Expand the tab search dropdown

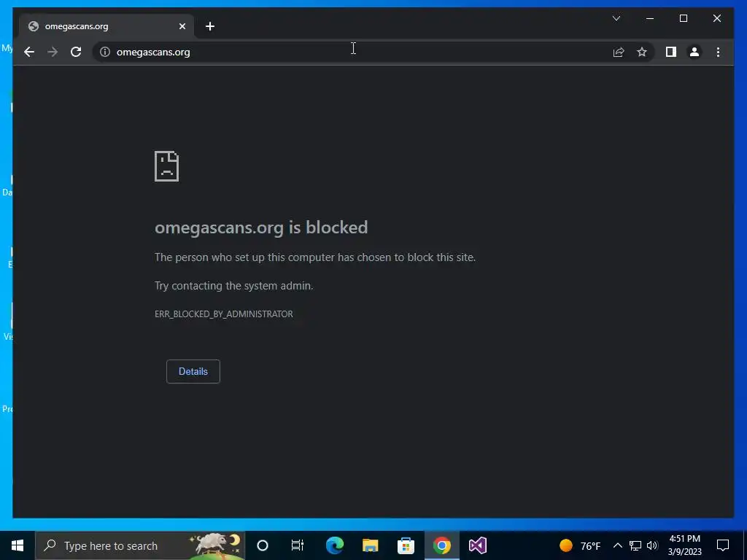click(x=616, y=18)
